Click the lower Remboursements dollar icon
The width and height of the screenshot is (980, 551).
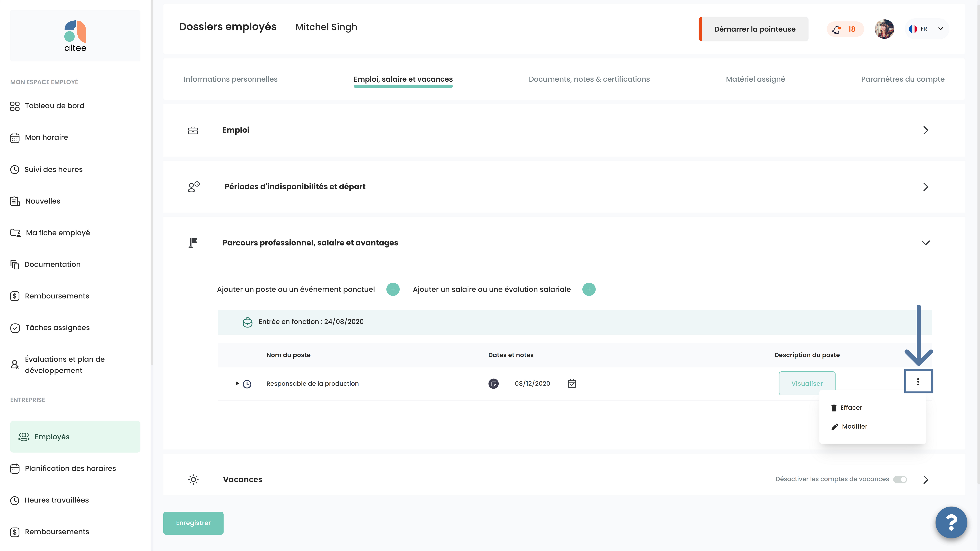(15, 532)
